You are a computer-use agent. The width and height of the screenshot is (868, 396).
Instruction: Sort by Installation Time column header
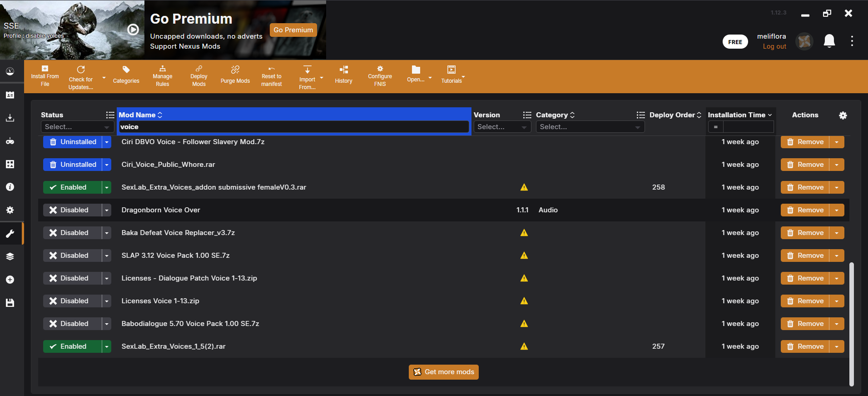[740, 115]
